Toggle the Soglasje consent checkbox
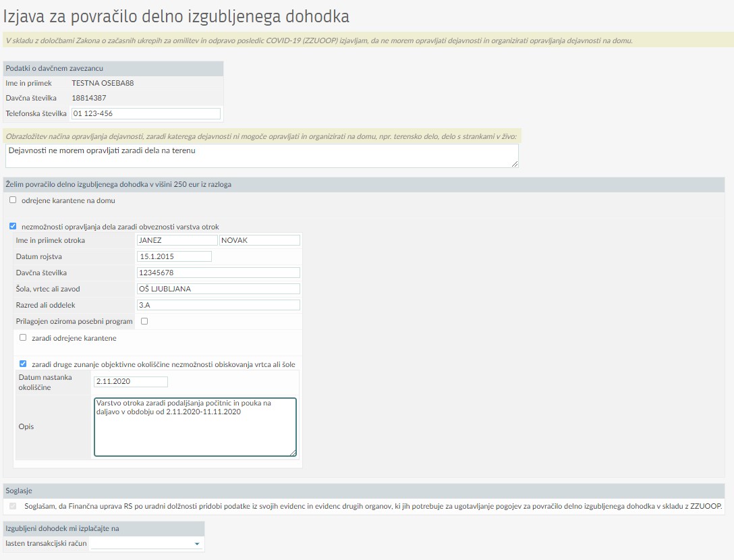This screenshot has height=560, width=734. [x=13, y=505]
